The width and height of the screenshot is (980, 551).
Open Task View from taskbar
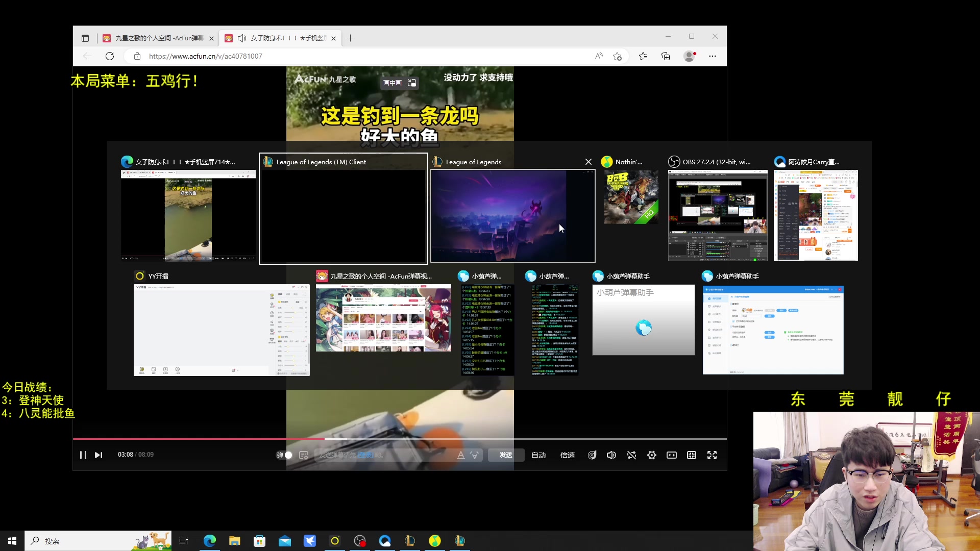[184, 541]
